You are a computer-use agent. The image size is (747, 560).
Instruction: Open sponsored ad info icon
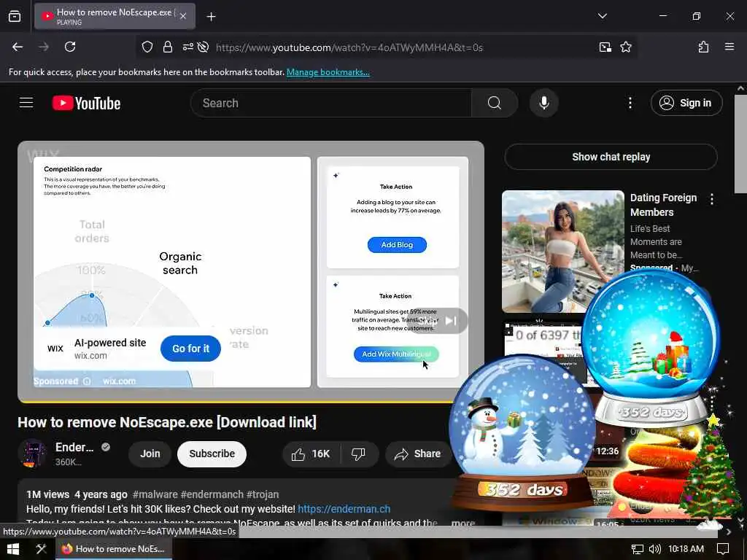tap(87, 381)
